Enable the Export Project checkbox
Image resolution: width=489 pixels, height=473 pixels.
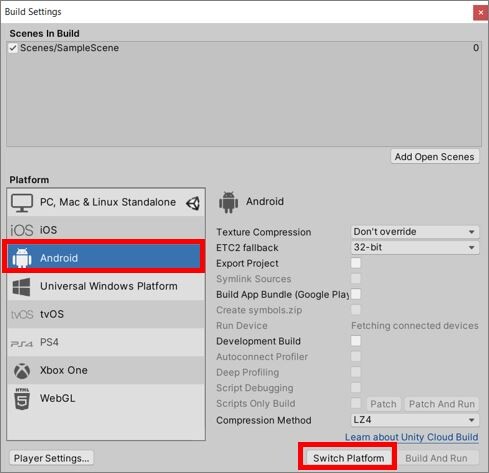(x=356, y=263)
